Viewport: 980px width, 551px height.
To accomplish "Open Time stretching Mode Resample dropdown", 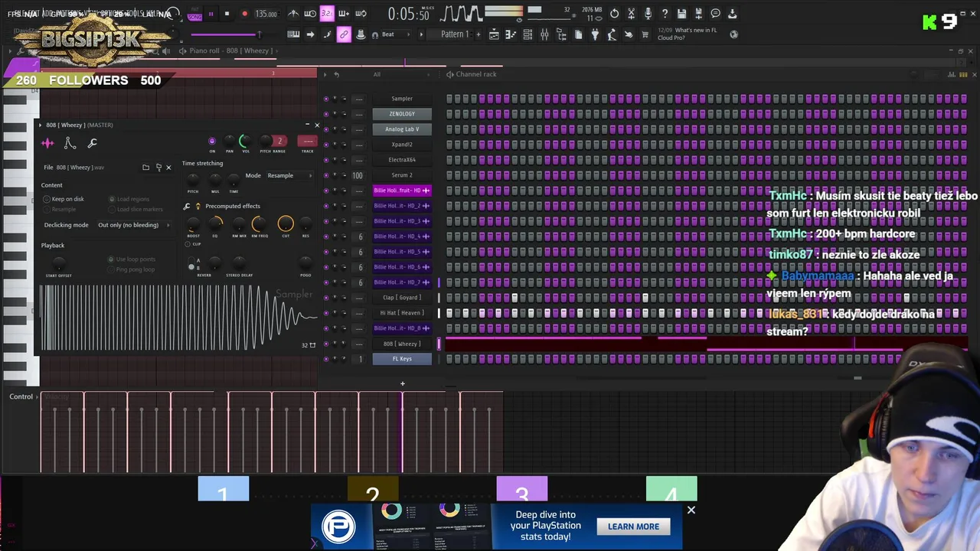I will 289,175.
